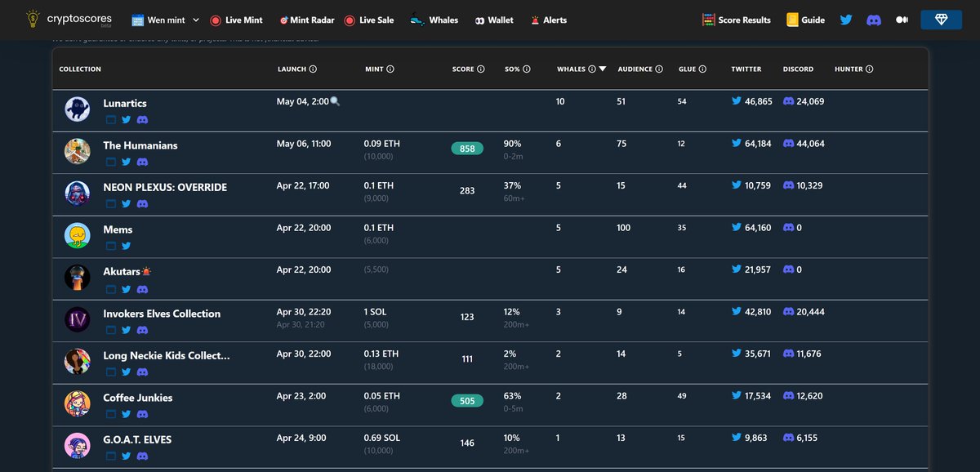
Task: Open the Mems avatar thumbnail
Action: coord(78,235)
